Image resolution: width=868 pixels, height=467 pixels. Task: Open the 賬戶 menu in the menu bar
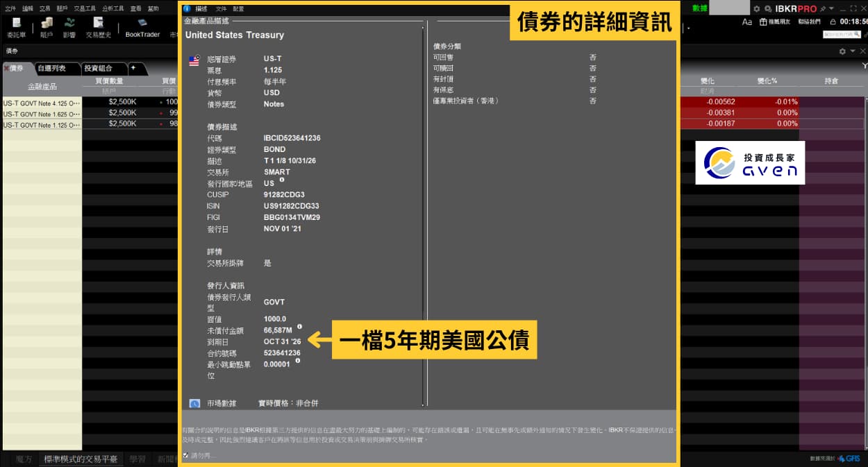tap(62, 8)
